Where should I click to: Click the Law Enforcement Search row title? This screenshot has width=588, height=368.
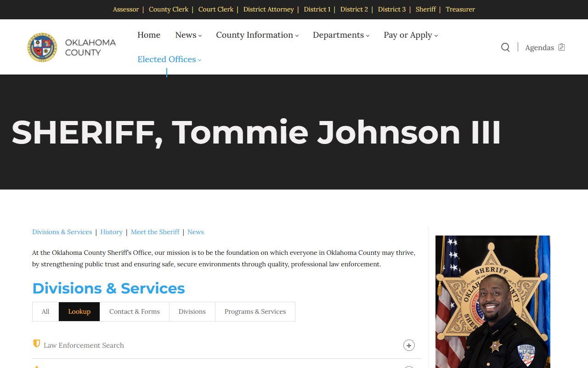[84, 345]
